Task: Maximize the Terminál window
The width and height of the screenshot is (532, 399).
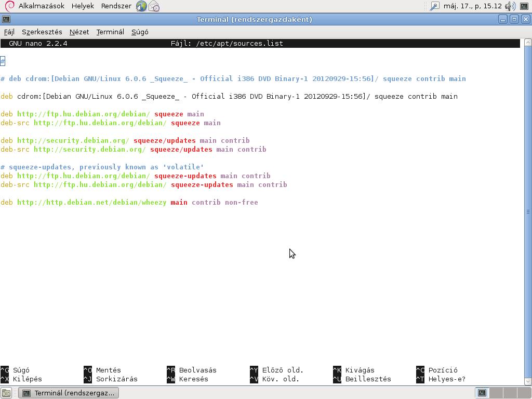Action: pyautogui.click(x=514, y=19)
